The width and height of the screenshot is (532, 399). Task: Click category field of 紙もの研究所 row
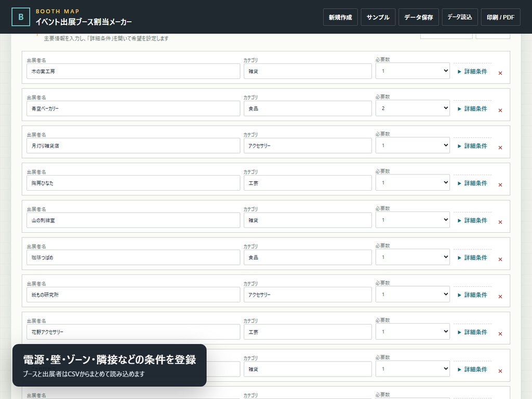pyautogui.click(x=308, y=295)
